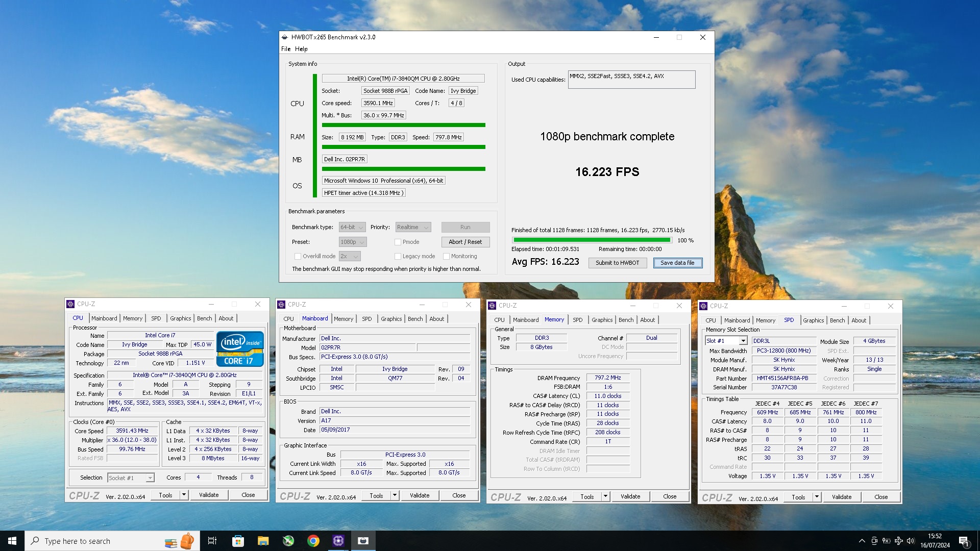The height and width of the screenshot is (551, 980).
Task: Launch Microsoft Store from the taskbar
Action: (238, 541)
